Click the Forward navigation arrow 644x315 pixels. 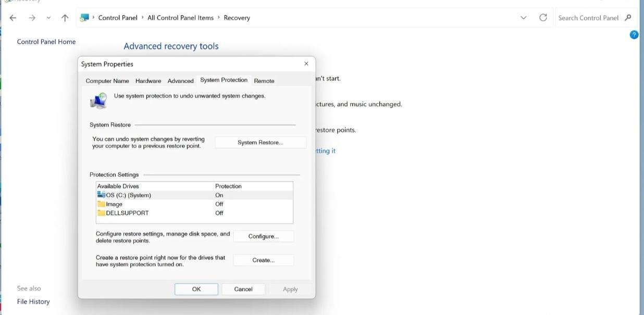32,18
